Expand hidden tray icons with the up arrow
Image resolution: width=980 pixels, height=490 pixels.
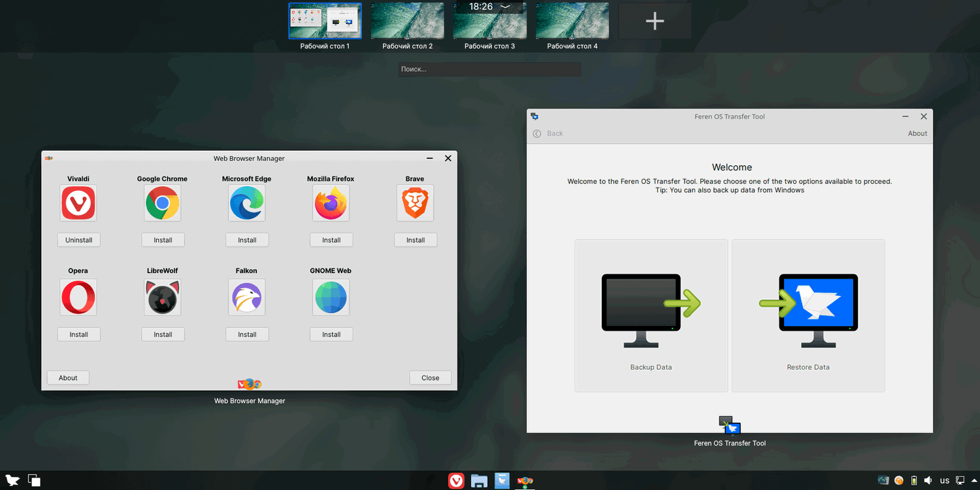click(x=973, y=481)
